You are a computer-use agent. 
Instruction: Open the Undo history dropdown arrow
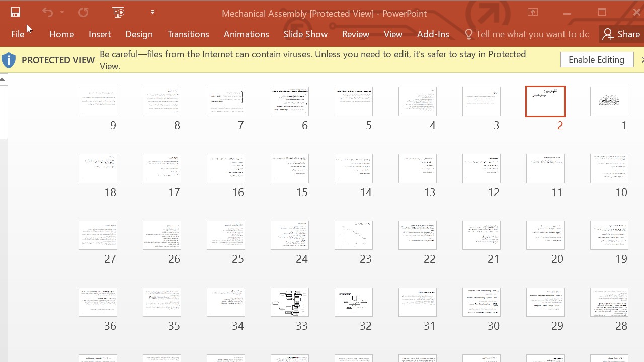point(62,13)
